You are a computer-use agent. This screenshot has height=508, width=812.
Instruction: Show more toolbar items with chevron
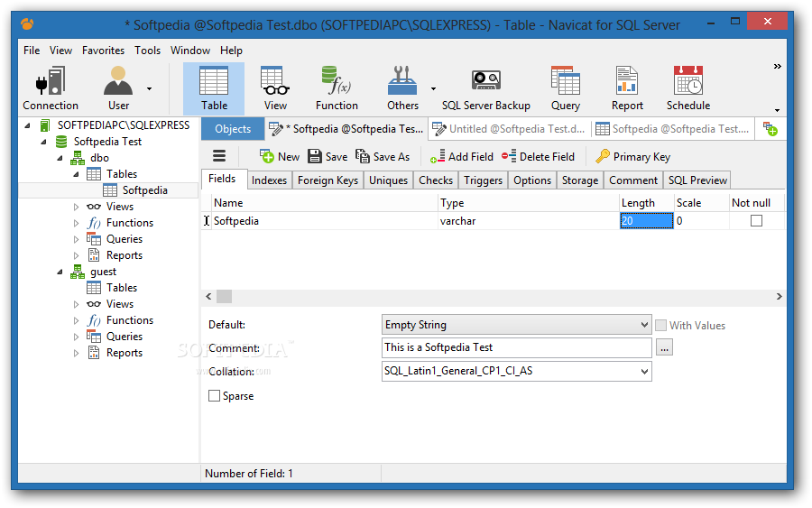[778, 66]
